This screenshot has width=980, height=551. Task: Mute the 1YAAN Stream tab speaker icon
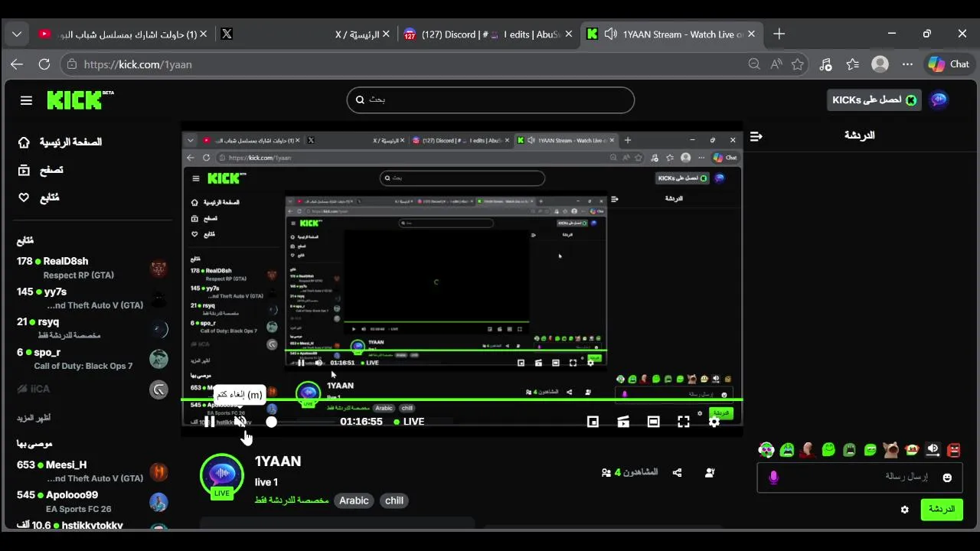pyautogui.click(x=610, y=34)
